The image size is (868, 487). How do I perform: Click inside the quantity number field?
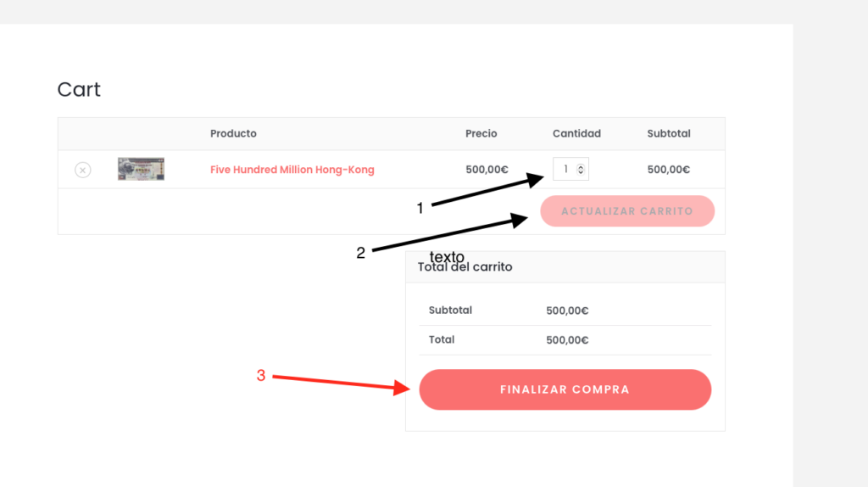(565, 169)
